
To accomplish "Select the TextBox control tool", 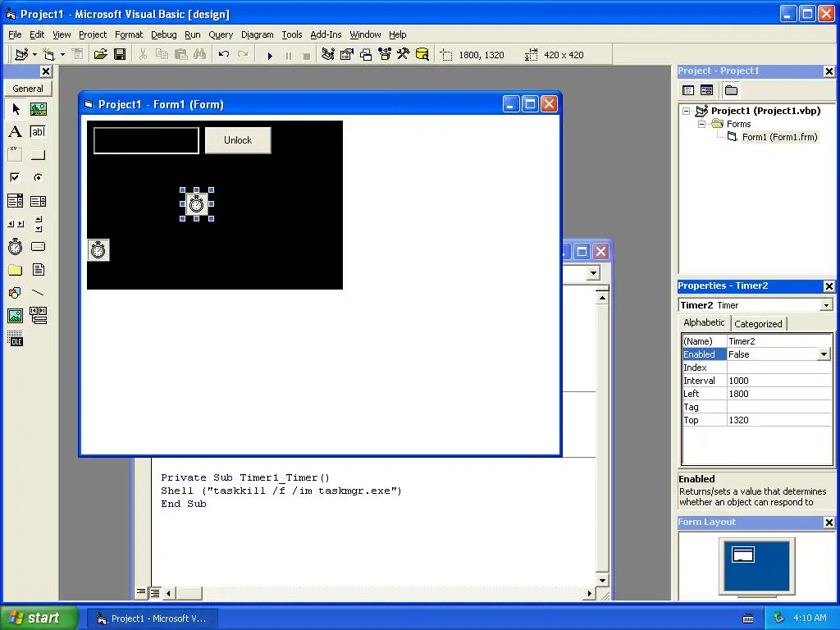I will coord(38,132).
